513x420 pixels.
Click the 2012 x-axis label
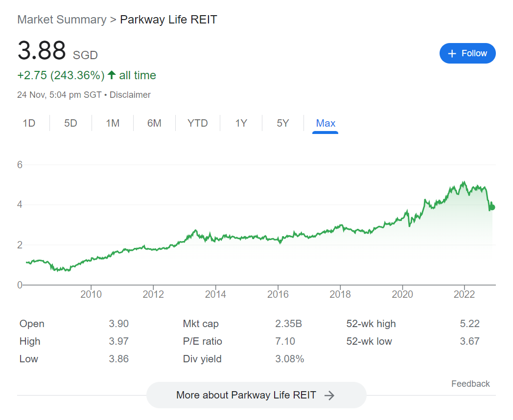click(153, 294)
